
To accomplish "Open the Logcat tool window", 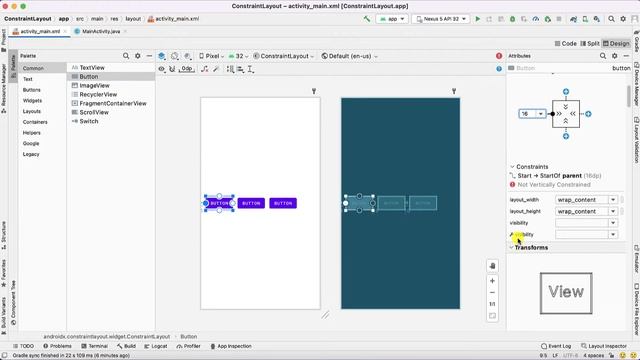I will (x=156, y=346).
